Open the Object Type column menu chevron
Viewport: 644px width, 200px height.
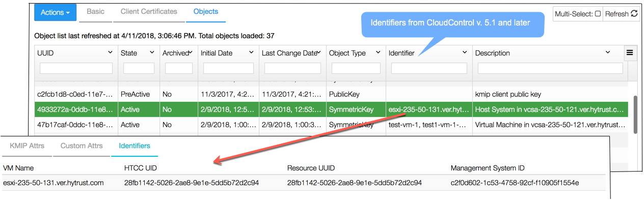pos(378,52)
